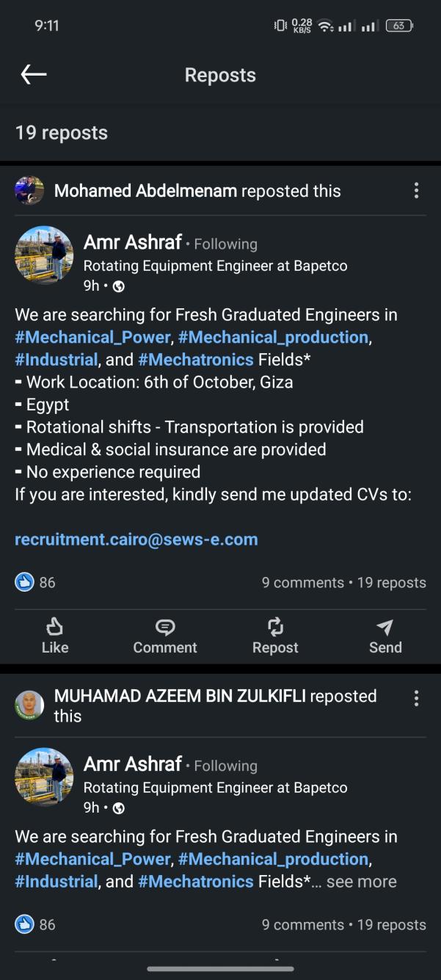
Task: Send the post via the Send icon
Action: 385,635
